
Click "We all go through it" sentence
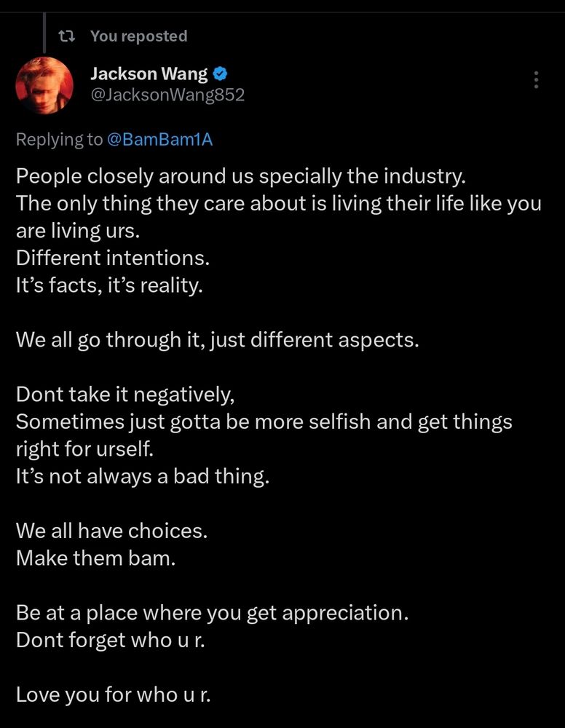[x=217, y=339]
